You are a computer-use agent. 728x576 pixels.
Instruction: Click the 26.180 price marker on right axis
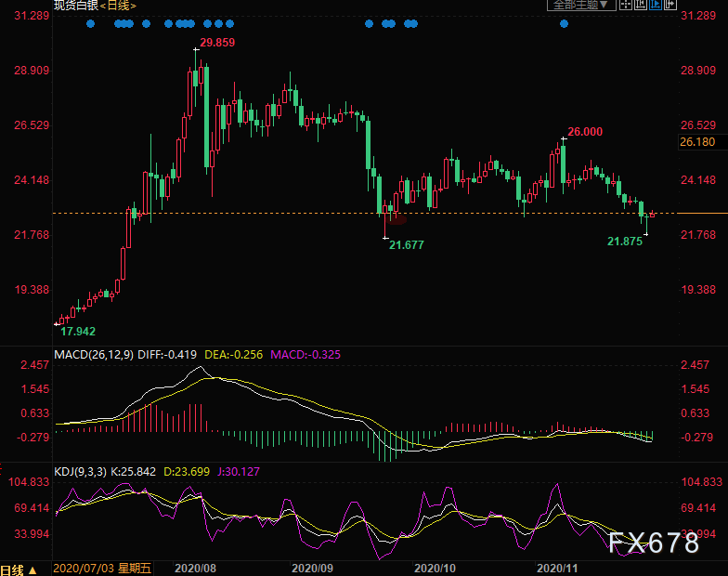(698, 142)
